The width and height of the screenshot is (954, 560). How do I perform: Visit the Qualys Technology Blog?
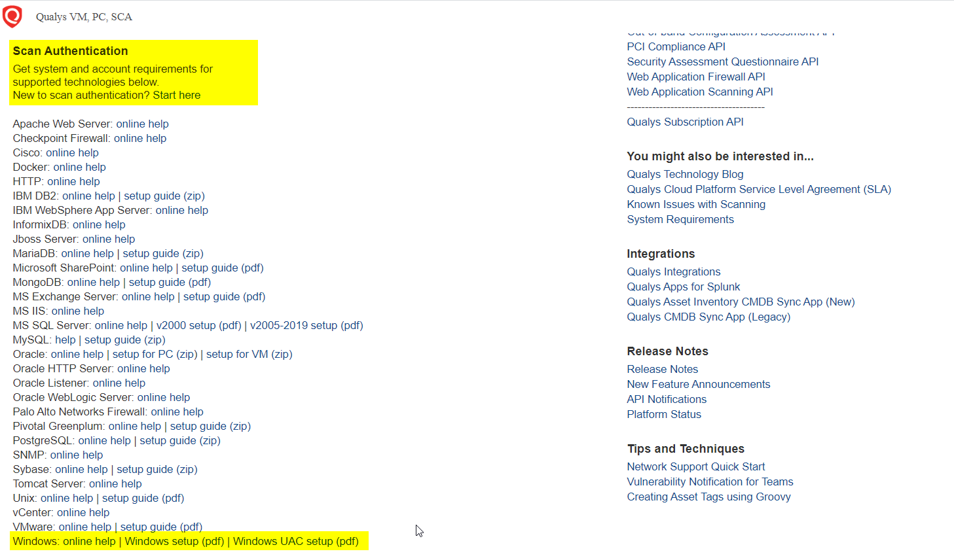point(685,174)
